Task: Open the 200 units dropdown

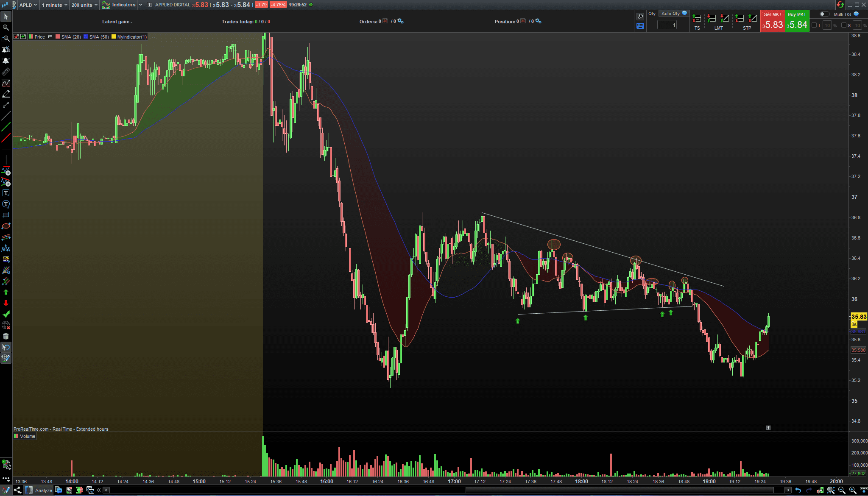Action: 84,5
